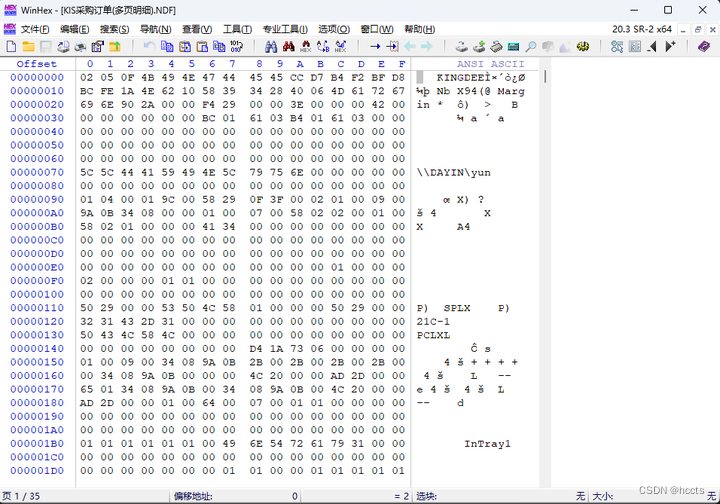
Task: Click ASCII text InTray1
Action: [487, 443]
